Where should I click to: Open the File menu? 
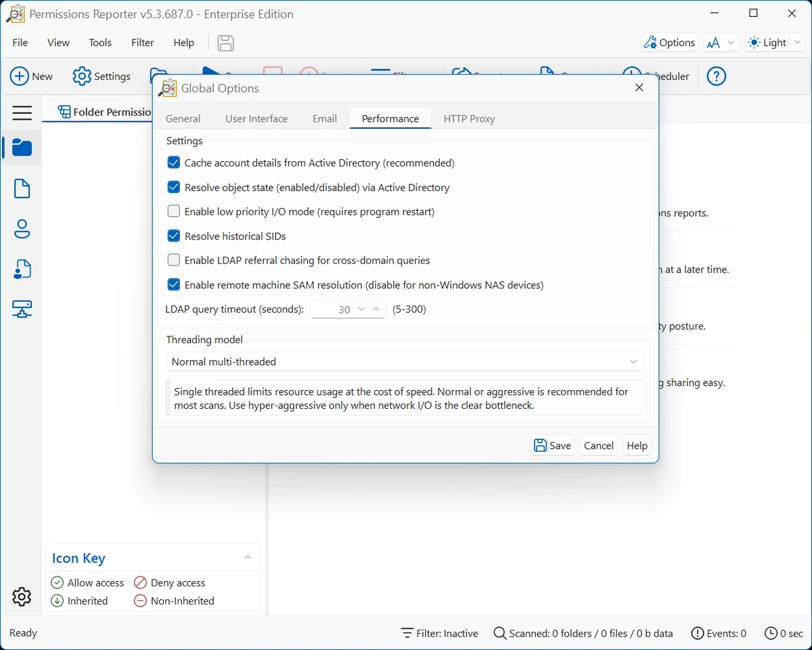tap(20, 43)
